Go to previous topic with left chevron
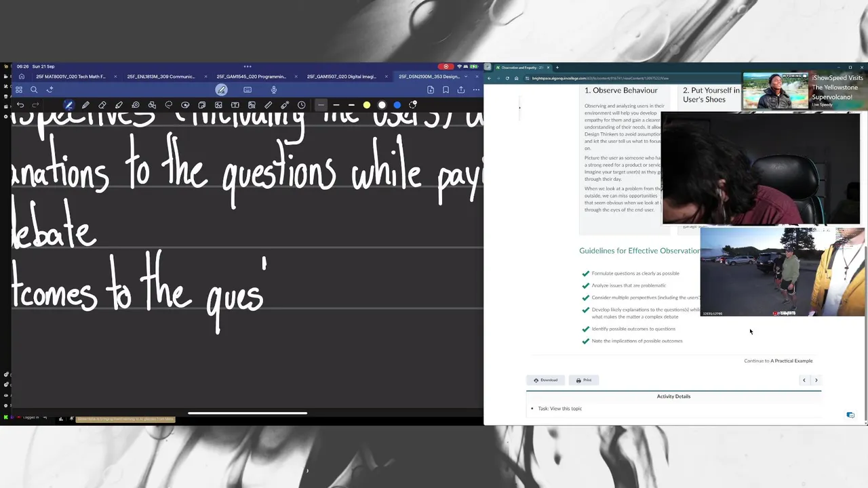The image size is (868, 488). tap(804, 380)
